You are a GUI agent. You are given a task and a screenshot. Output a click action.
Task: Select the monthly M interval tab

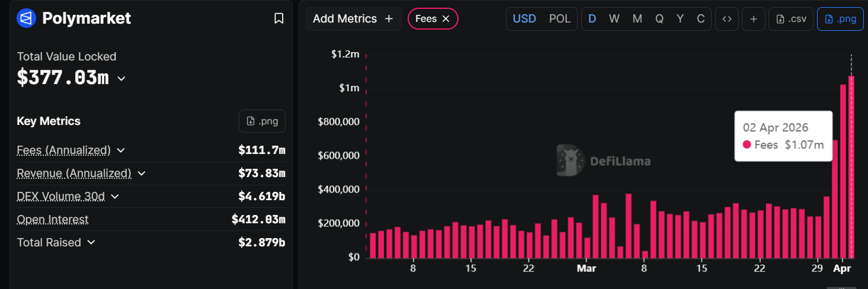pos(637,19)
